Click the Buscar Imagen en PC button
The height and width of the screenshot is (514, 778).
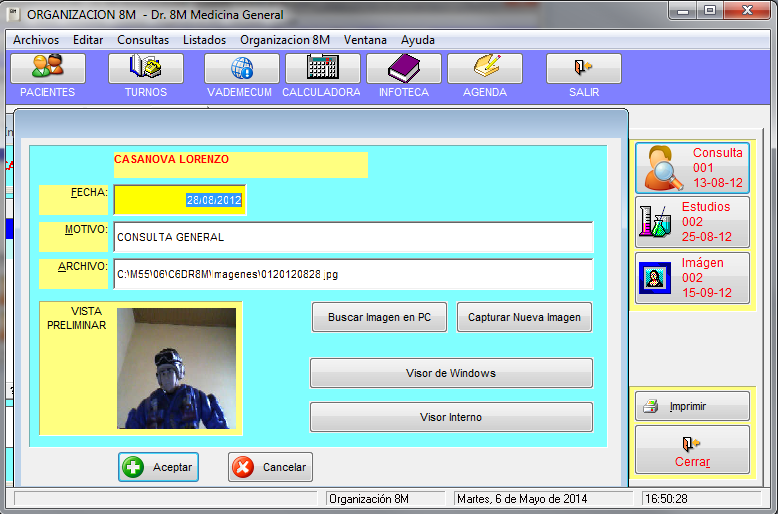(x=379, y=318)
